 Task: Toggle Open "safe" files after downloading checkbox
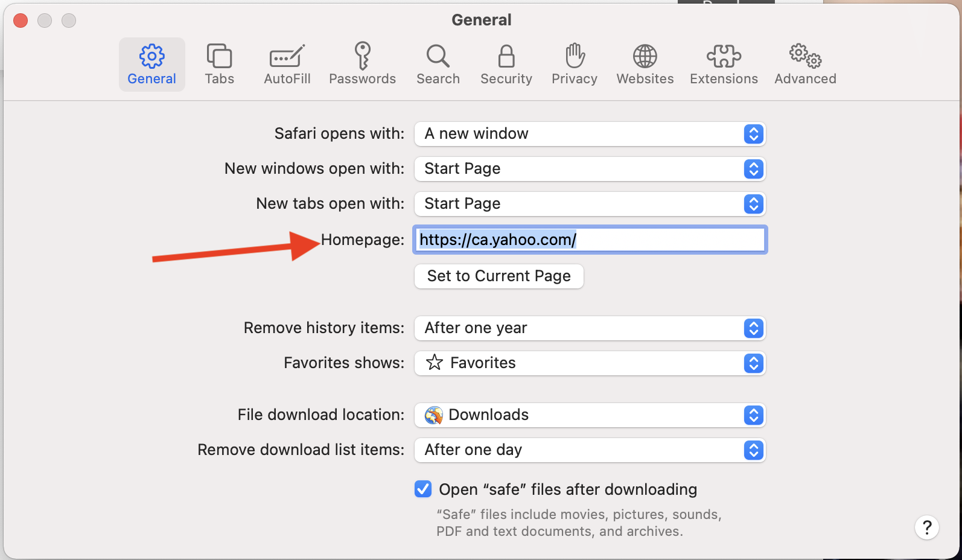point(423,489)
